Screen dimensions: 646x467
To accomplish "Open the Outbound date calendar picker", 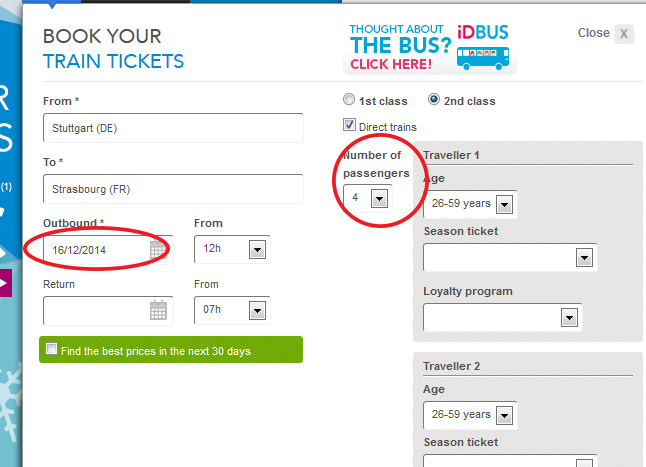I will pos(158,250).
